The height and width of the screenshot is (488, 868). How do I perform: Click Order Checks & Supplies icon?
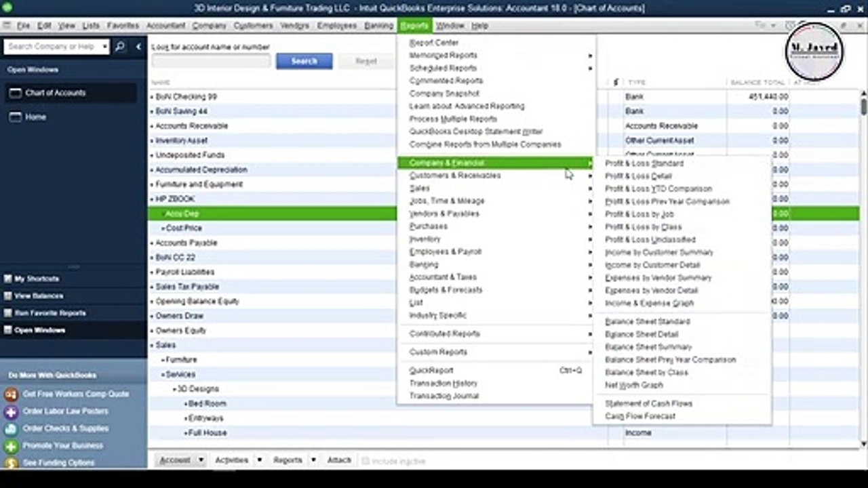(x=11, y=428)
